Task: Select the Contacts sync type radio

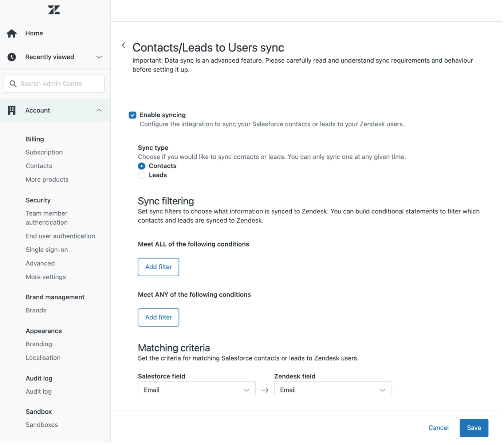Action: 142,167
